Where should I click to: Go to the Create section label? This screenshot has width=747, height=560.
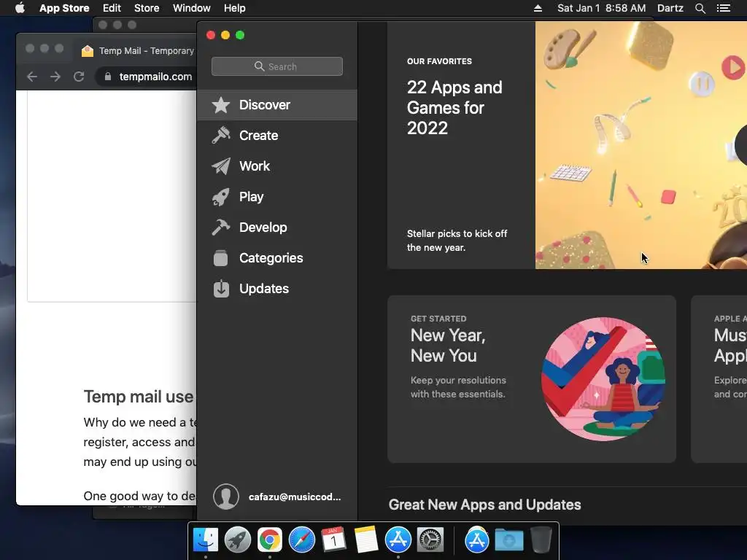259,136
